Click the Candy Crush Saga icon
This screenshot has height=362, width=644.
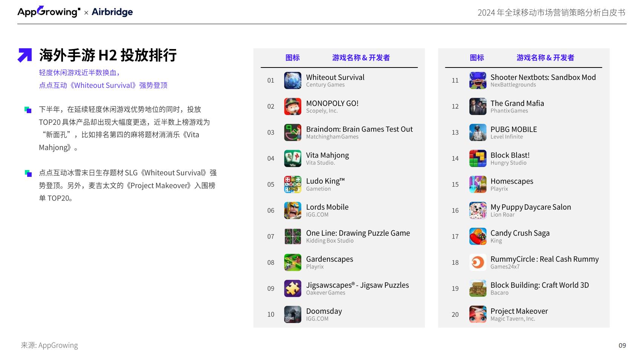pos(478,236)
